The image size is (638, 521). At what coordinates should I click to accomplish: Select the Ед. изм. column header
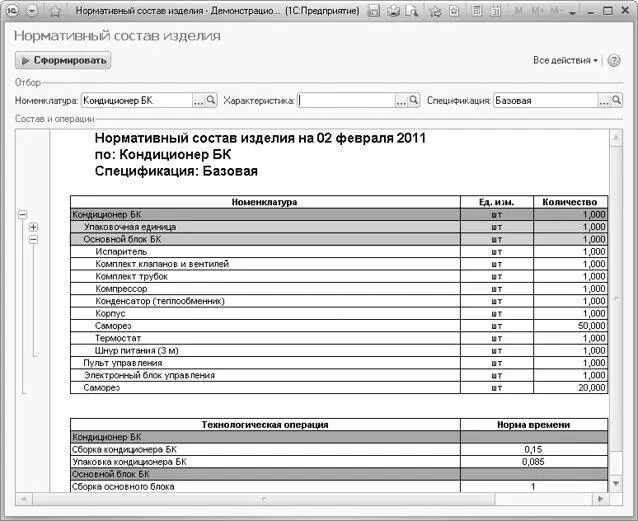pos(497,202)
